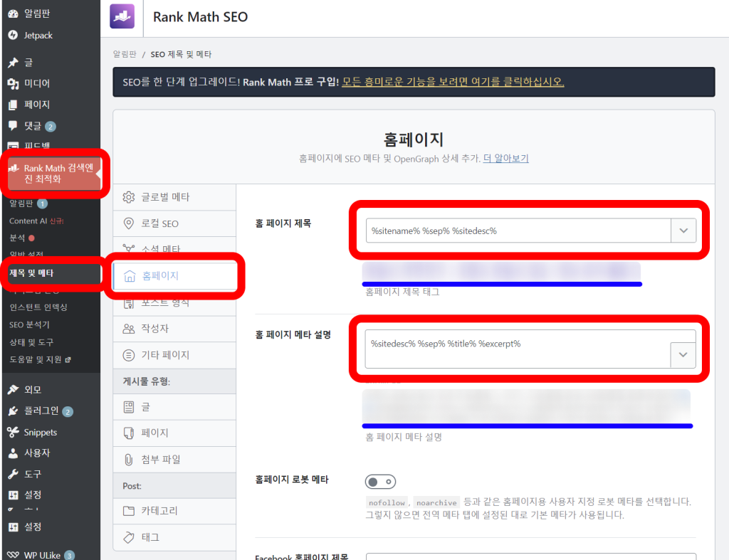Click the 댓글 comments bubble icon
This screenshot has width=729, height=560.
pyautogui.click(x=13, y=126)
